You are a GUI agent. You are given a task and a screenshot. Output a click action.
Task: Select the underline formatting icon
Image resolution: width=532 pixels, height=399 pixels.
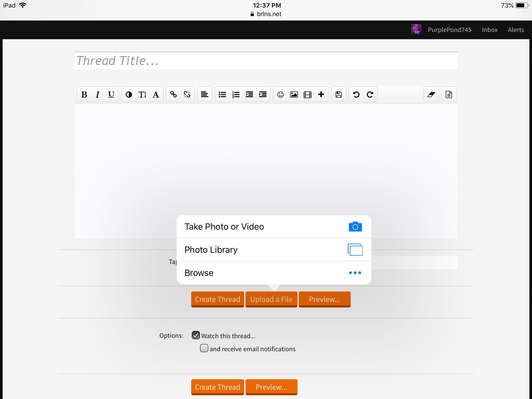click(111, 94)
